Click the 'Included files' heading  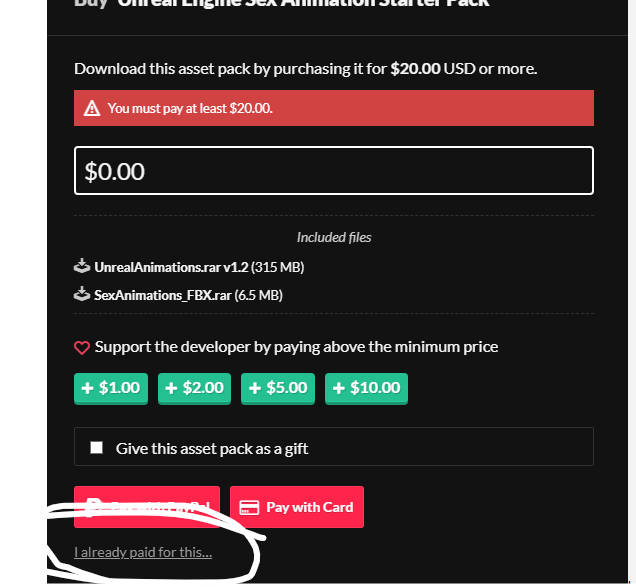(x=334, y=237)
